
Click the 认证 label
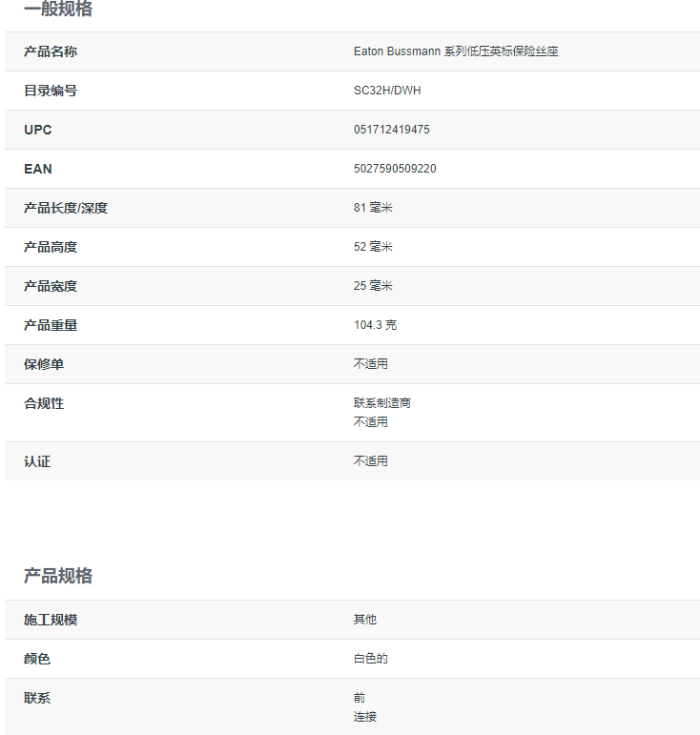pyautogui.click(x=37, y=461)
